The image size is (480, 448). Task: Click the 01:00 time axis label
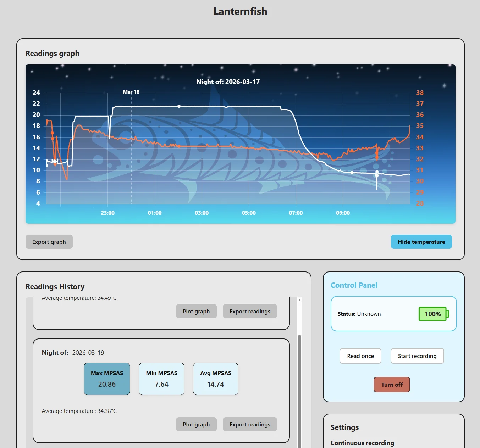point(155,213)
